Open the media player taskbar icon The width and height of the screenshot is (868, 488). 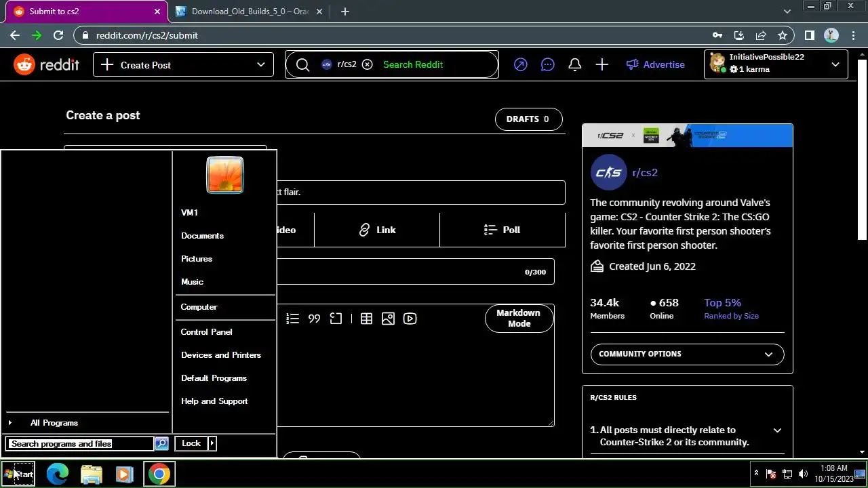point(125,474)
